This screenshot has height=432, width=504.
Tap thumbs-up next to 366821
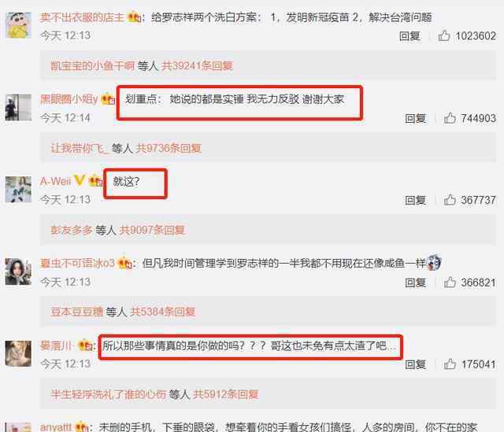click(450, 282)
